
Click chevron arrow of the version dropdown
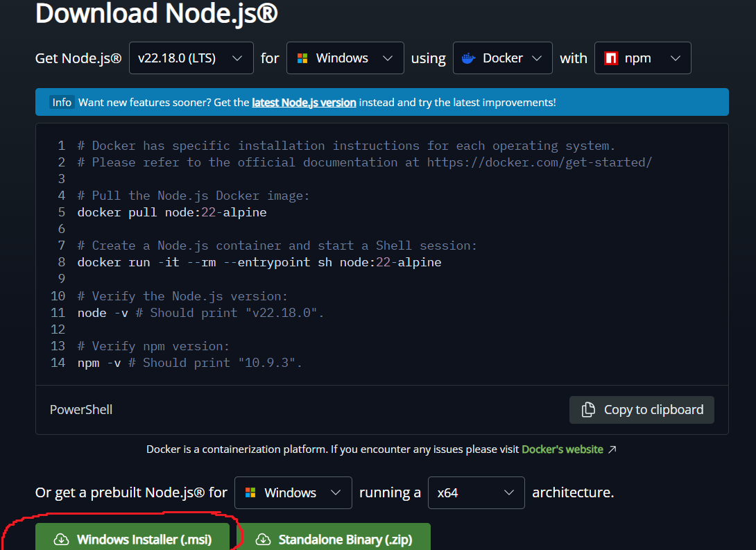(237, 58)
